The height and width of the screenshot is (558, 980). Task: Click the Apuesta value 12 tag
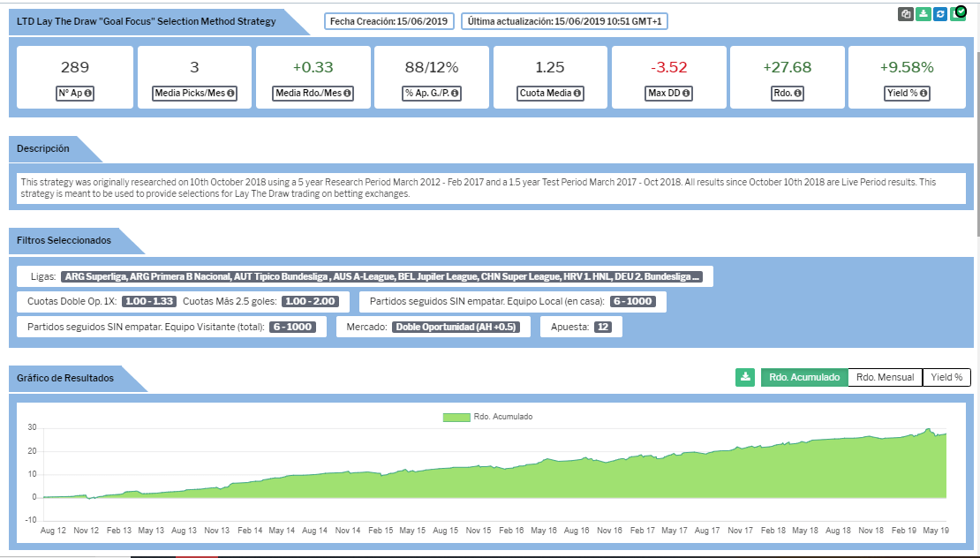coord(602,327)
